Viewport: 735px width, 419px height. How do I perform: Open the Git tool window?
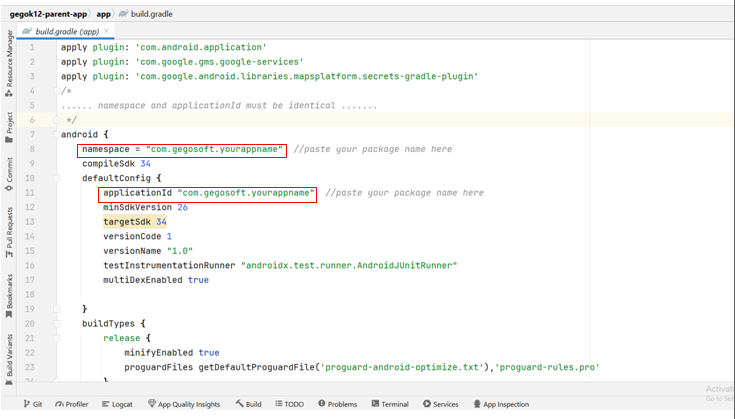33,404
